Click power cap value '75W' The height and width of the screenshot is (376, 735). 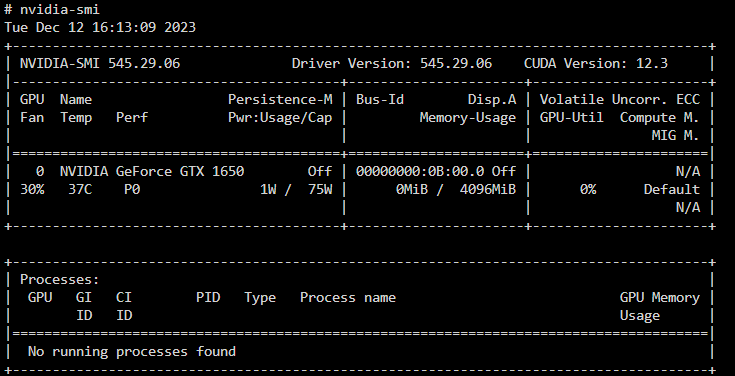pos(320,190)
